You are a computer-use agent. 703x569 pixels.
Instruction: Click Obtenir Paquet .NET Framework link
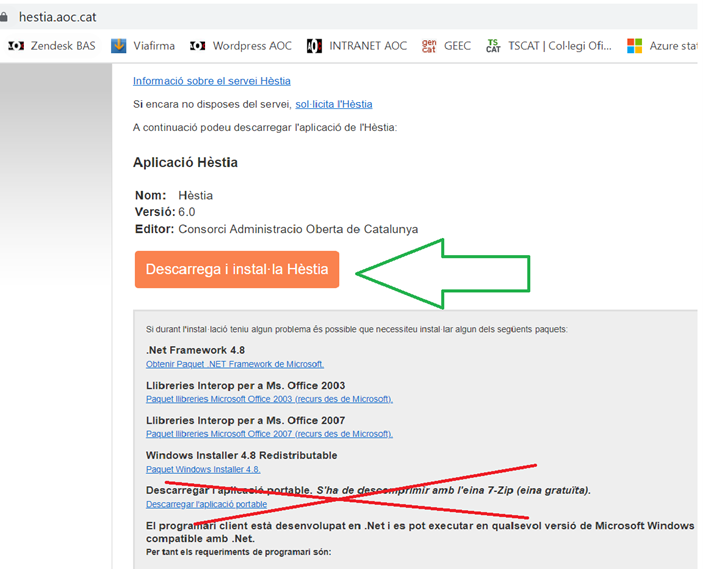tap(234, 364)
